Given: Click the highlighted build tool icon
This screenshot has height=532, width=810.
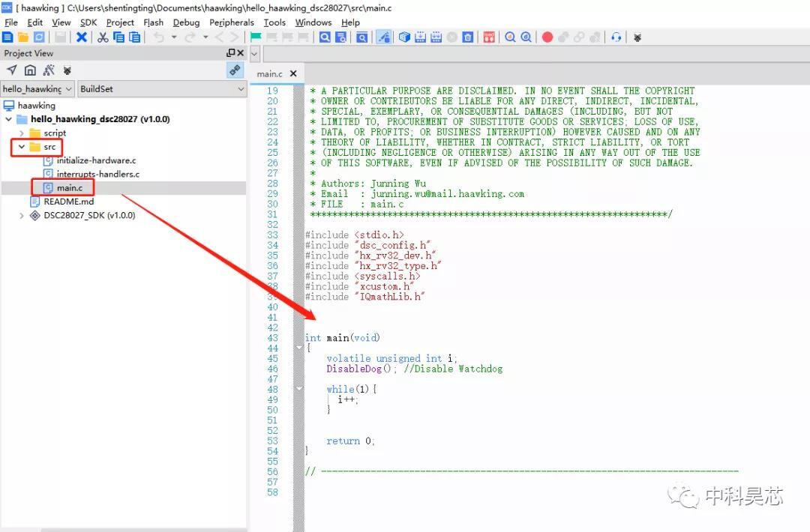Looking at the screenshot, I should [x=384, y=37].
